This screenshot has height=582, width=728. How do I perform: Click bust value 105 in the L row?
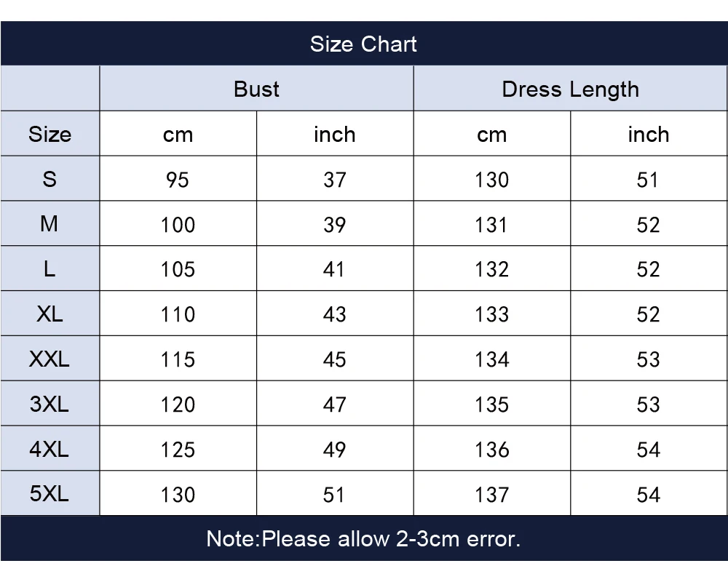pyautogui.click(x=178, y=269)
